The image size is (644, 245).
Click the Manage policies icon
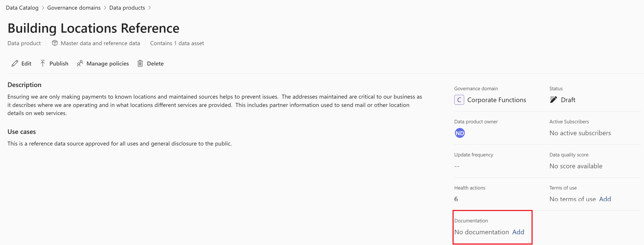(80, 63)
